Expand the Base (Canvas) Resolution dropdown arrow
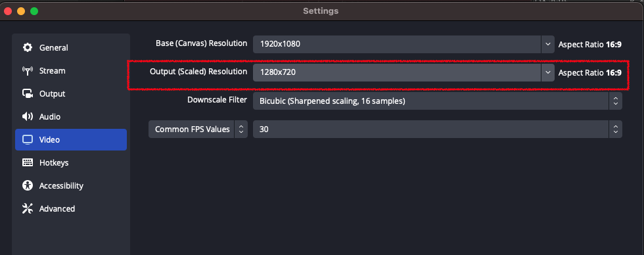644x255 pixels. point(547,44)
